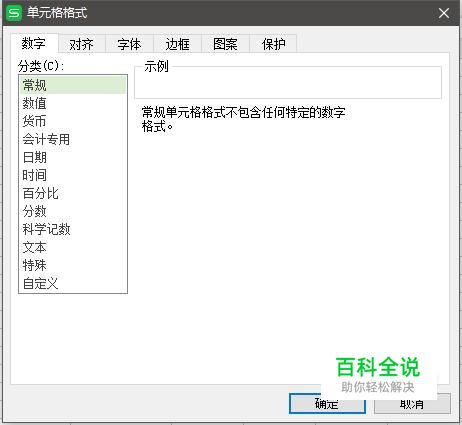
Task: Open the 图案 tab
Action: pyautogui.click(x=225, y=44)
